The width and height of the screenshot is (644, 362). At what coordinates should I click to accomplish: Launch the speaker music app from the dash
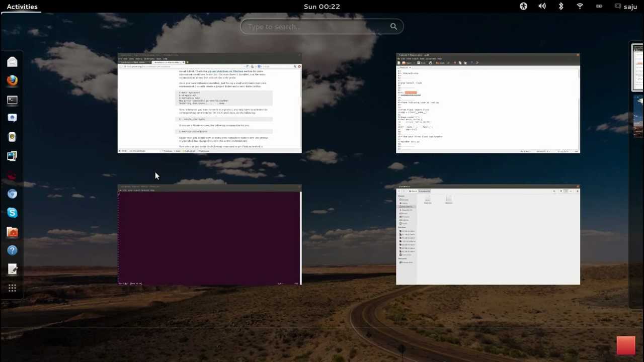[x=12, y=137]
